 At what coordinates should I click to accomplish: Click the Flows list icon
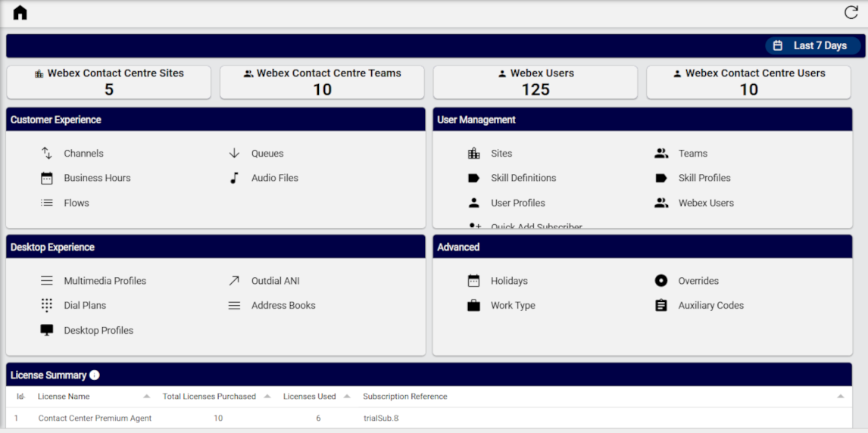pyautogui.click(x=47, y=203)
